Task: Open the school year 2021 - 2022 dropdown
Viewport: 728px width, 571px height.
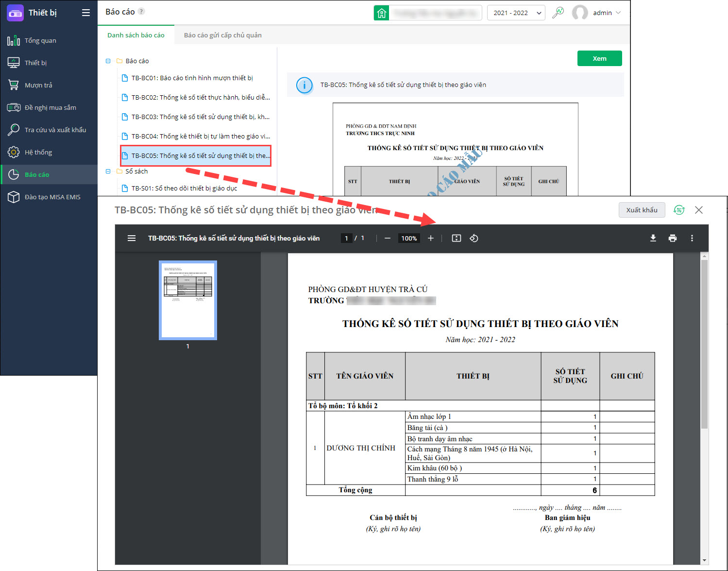Action: click(516, 13)
